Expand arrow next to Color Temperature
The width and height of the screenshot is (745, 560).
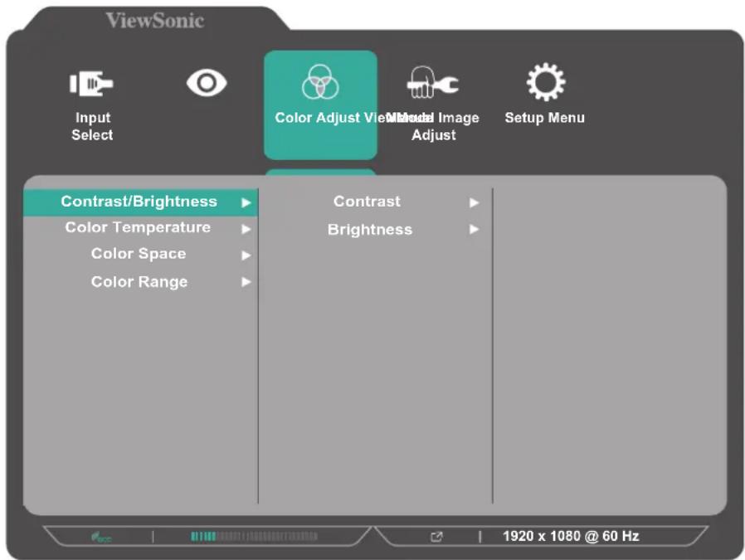click(x=246, y=230)
